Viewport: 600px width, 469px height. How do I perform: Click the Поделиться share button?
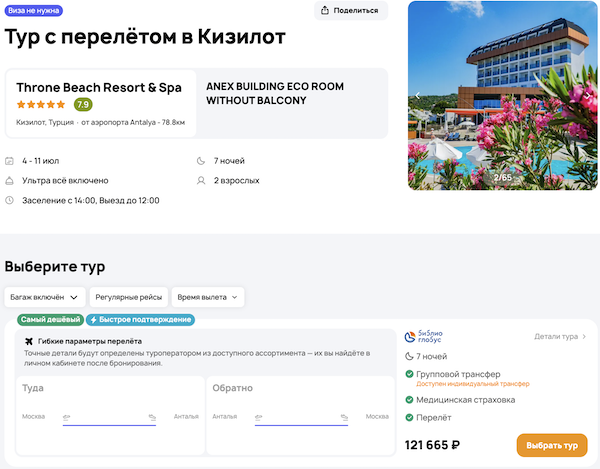(x=351, y=11)
